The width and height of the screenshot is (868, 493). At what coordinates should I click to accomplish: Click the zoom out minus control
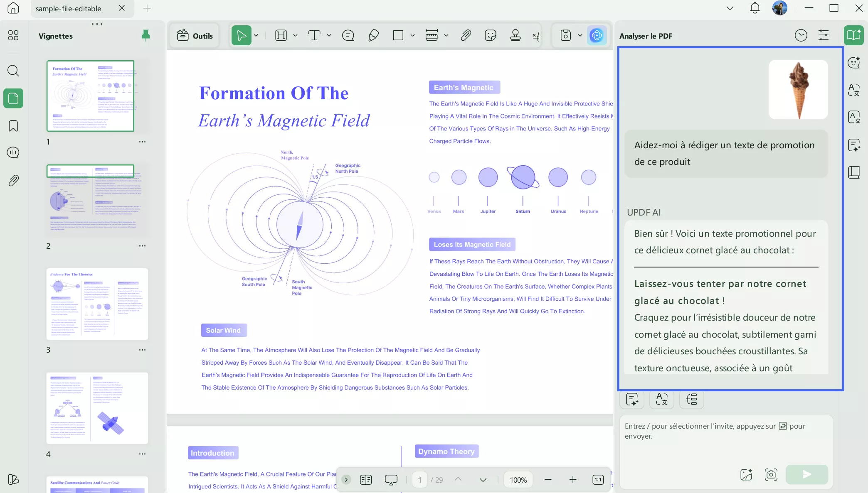click(548, 480)
